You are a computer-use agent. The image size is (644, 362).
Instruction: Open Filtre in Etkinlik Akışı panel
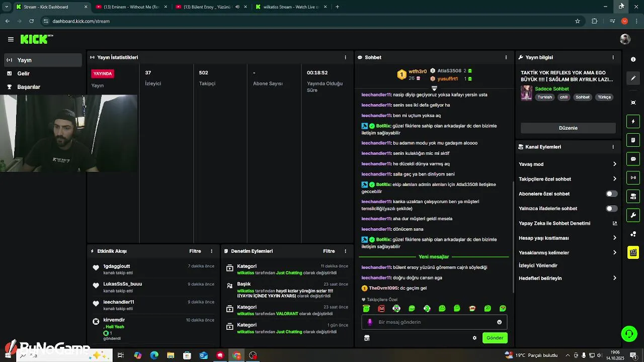point(195,251)
